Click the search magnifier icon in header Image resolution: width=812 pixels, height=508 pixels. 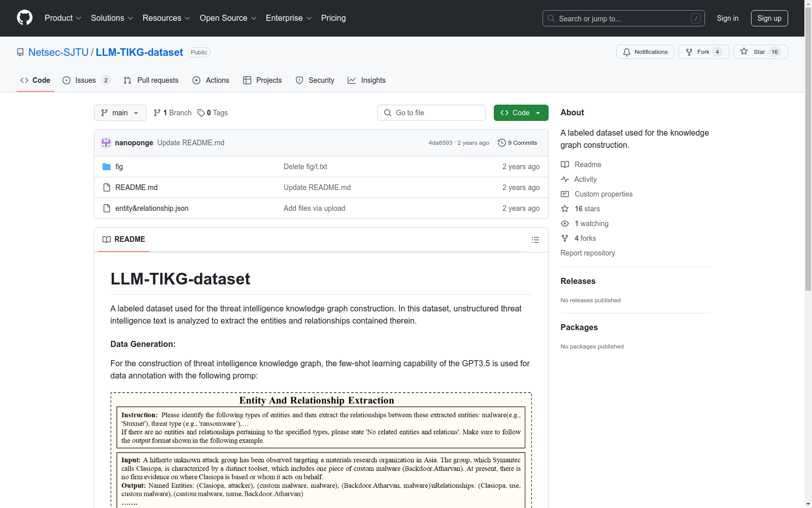[x=551, y=18]
